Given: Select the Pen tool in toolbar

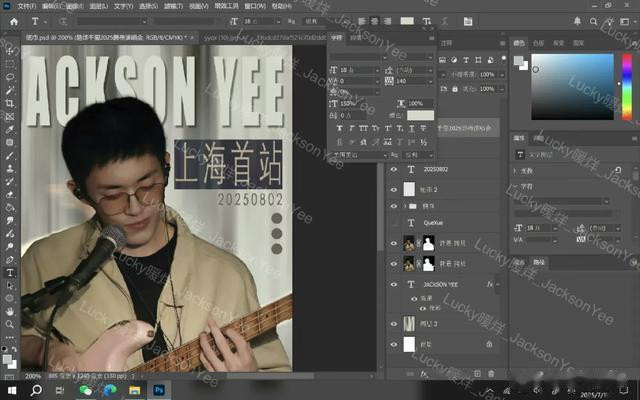Looking at the screenshot, I should click(9, 260).
